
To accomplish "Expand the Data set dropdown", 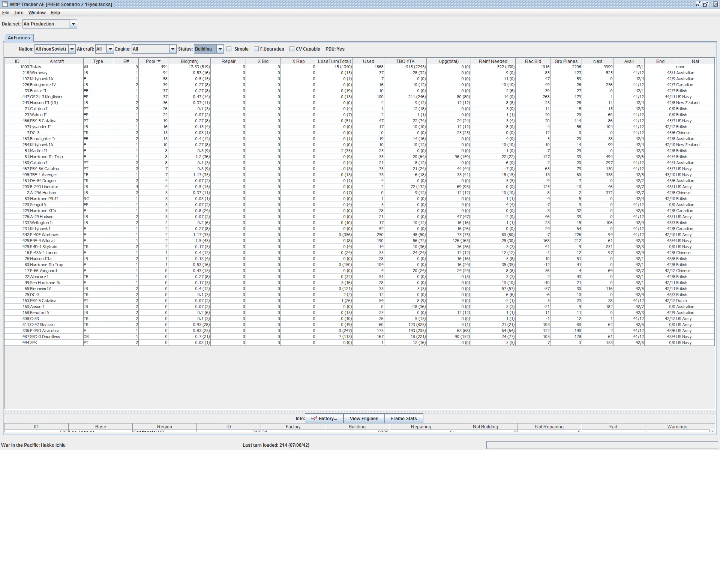I will pyautogui.click(x=73, y=24).
